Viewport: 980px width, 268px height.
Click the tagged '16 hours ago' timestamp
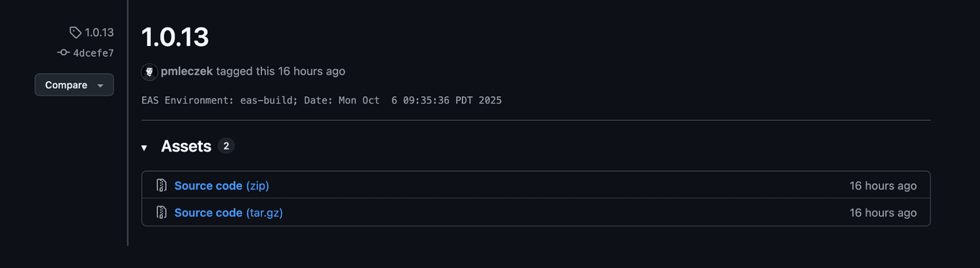pos(311,71)
